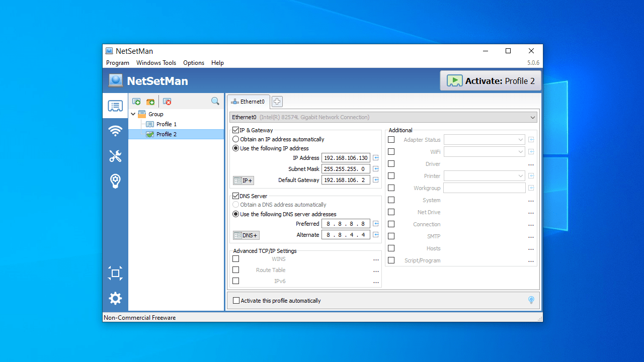The image size is (644, 362).
Task: Open Hosts settings ellipsis
Action: (531, 249)
